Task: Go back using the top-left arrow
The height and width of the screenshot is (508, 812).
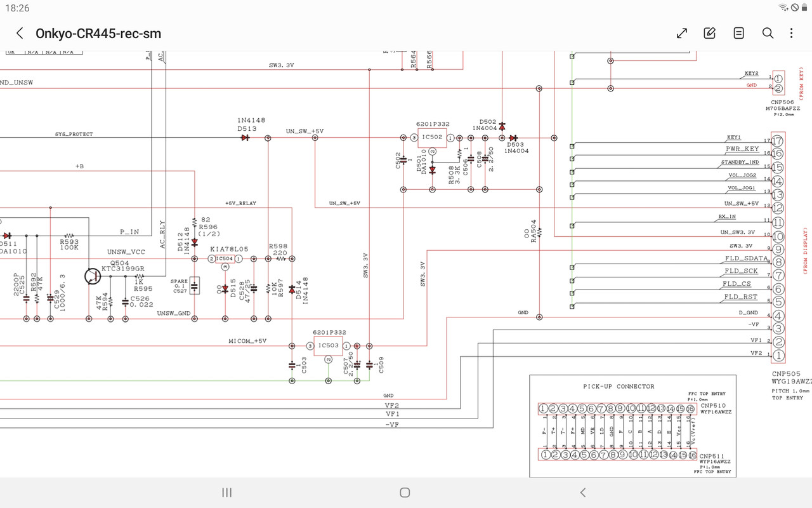Action: 20,33
